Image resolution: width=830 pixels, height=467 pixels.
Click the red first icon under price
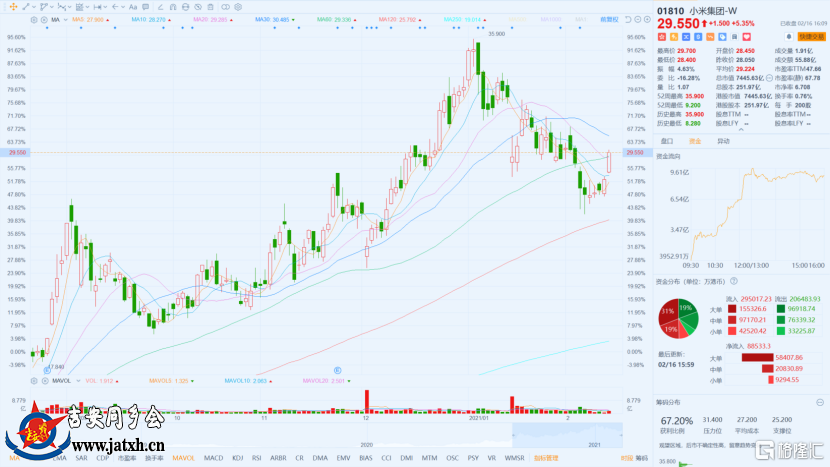click(x=662, y=37)
